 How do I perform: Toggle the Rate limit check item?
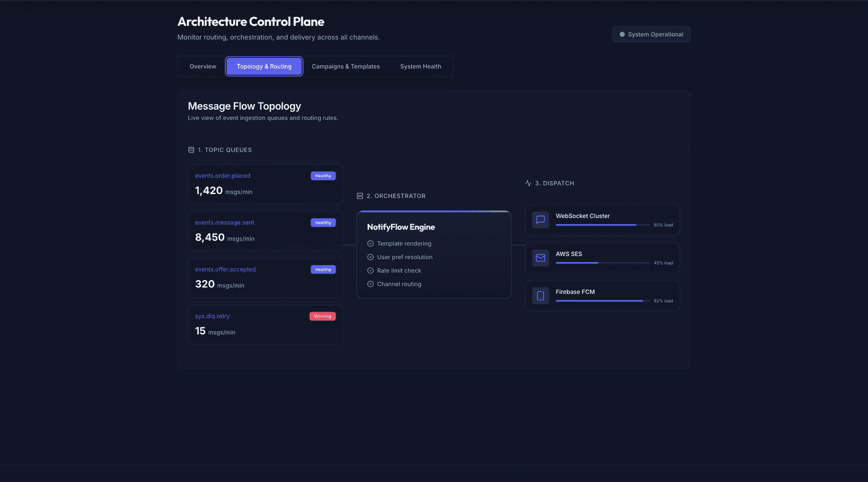pos(370,270)
